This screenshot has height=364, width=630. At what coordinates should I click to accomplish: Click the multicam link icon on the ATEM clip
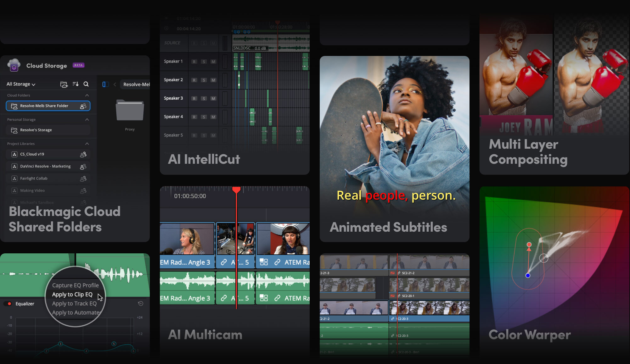pyautogui.click(x=277, y=262)
